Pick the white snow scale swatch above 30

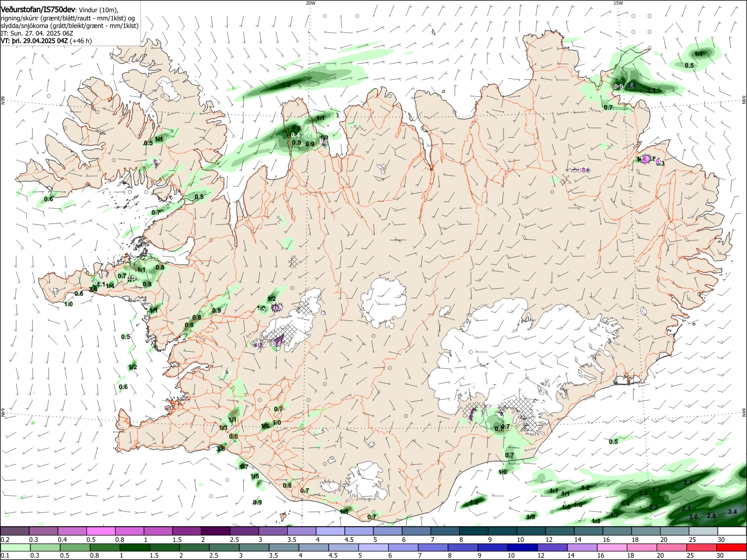pos(732,531)
